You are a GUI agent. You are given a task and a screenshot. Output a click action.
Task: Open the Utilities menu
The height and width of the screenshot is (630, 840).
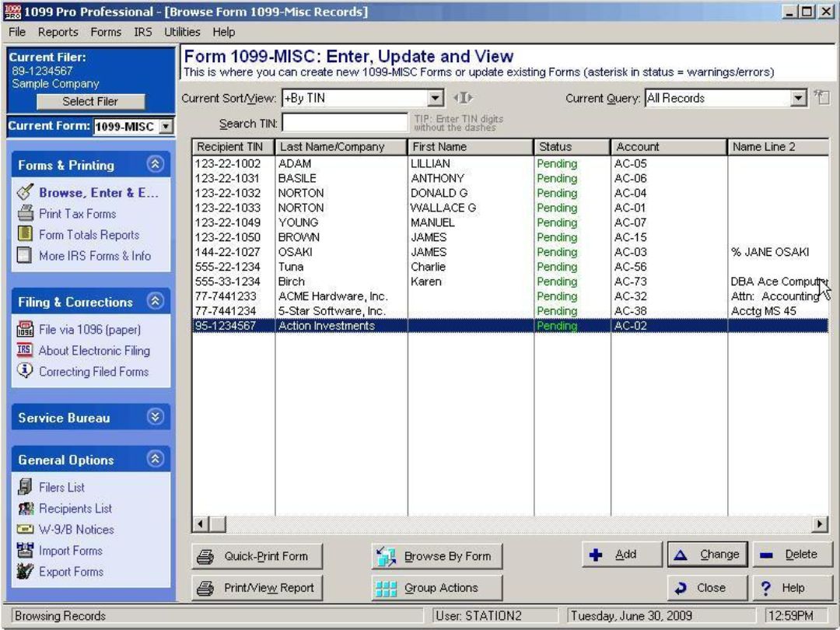point(182,32)
